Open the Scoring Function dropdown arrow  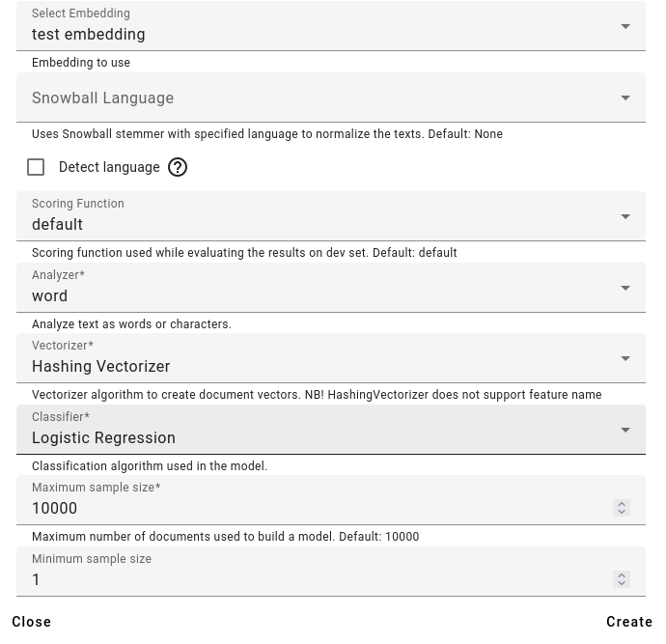coord(625,217)
